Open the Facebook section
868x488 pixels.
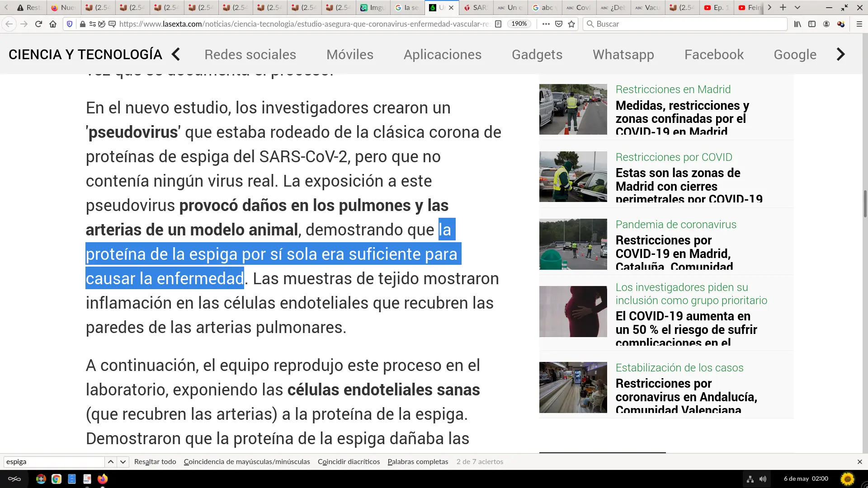[714, 54]
